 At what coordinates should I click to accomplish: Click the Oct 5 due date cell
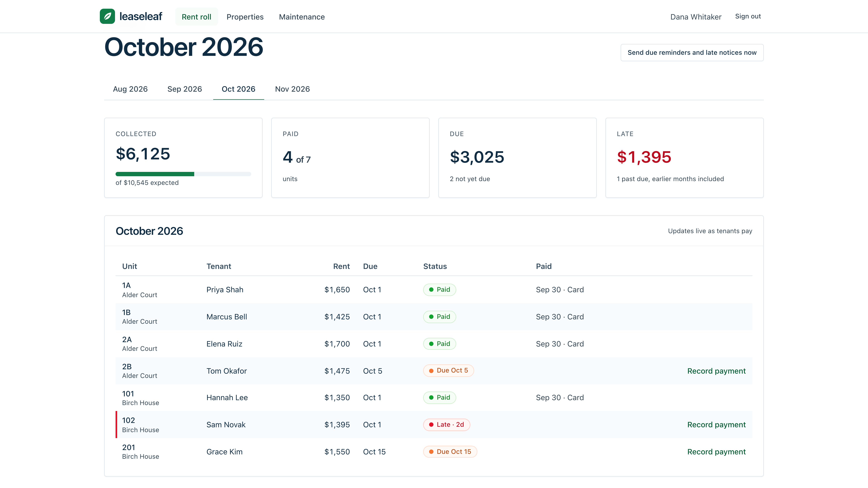tap(372, 371)
